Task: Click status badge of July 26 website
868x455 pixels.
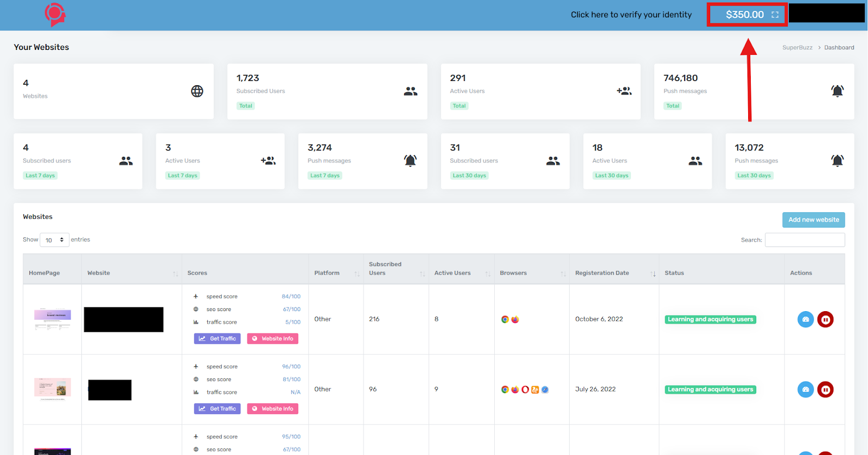Action: (x=710, y=389)
